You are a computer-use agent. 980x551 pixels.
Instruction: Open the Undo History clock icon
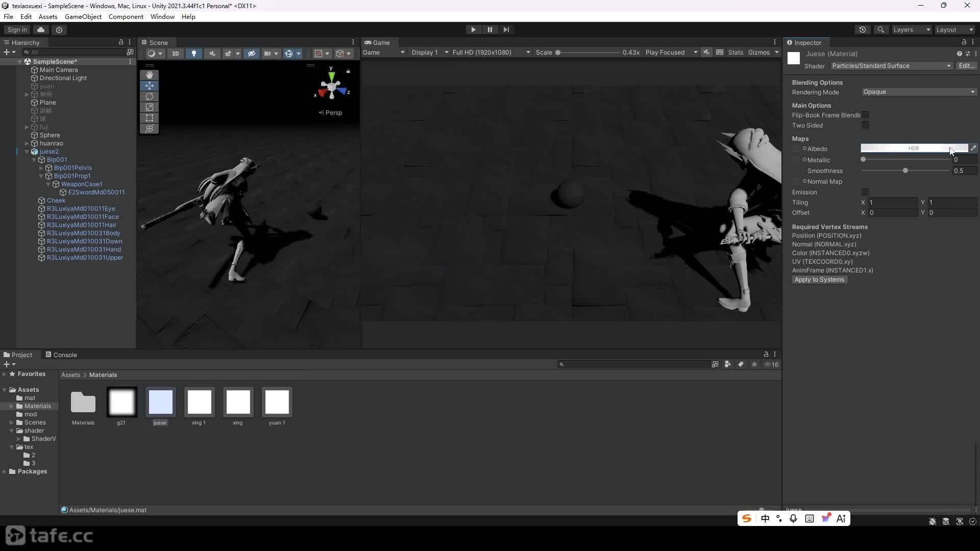point(863,30)
